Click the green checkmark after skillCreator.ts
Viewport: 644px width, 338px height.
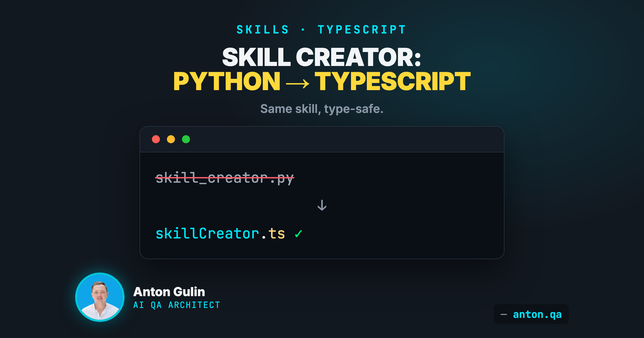[x=299, y=234]
